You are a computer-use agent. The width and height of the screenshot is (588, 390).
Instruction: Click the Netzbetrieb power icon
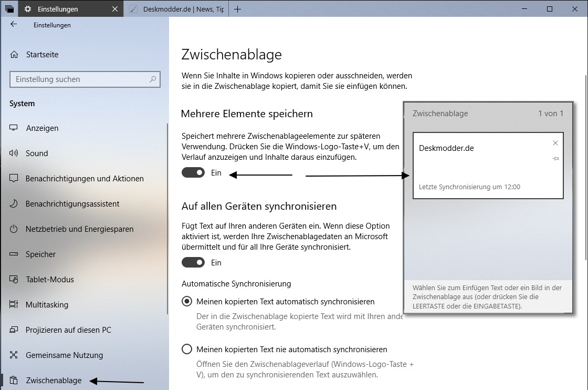14,229
